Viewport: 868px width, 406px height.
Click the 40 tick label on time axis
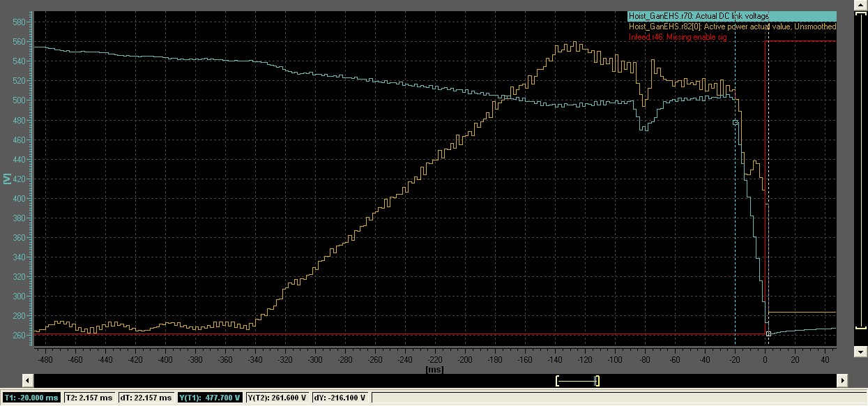coord(825,360)
